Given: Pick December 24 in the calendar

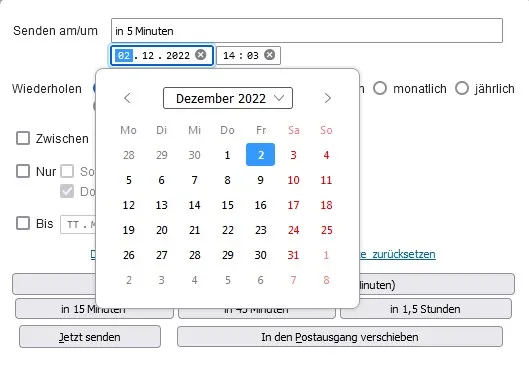Looking at the screenshot, I should tap(293, 230).
